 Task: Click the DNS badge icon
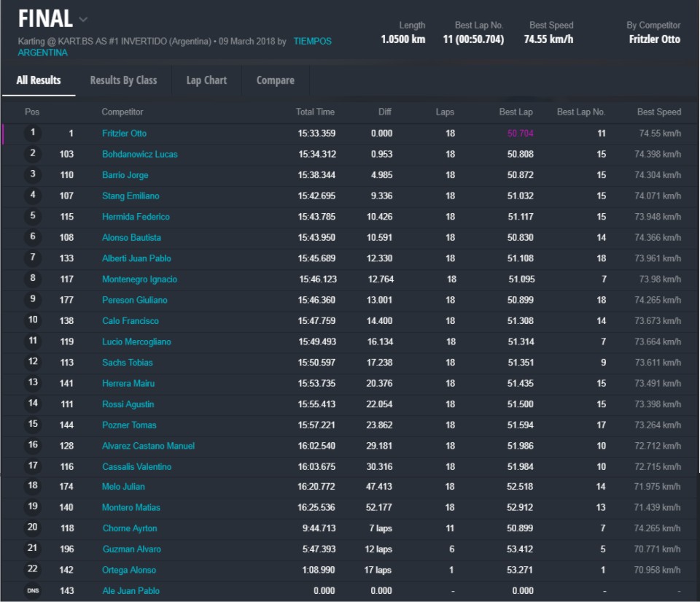coord(33,591)
